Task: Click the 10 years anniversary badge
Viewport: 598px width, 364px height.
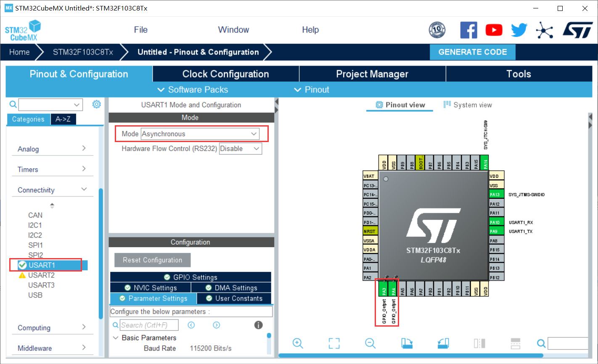Action: (x=437, y=30)
